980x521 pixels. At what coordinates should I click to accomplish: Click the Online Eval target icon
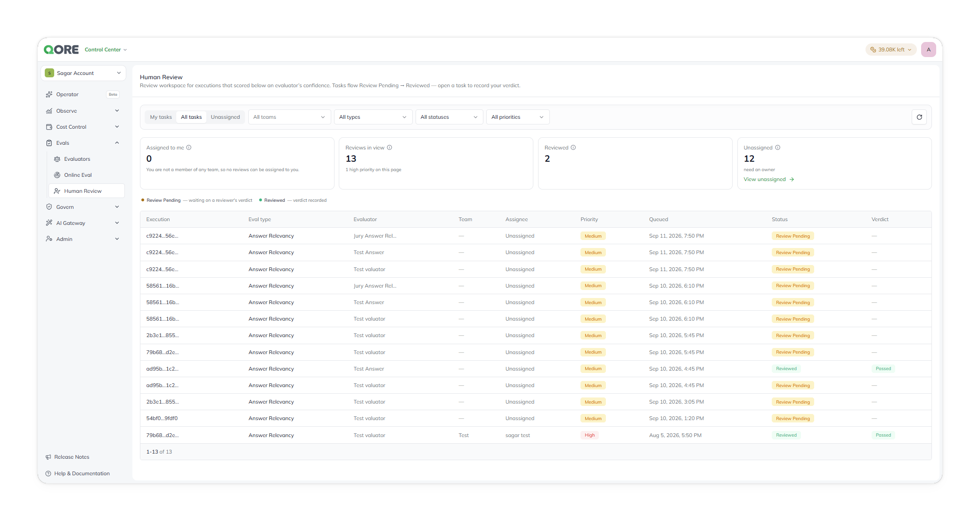(x=57, y=175)
